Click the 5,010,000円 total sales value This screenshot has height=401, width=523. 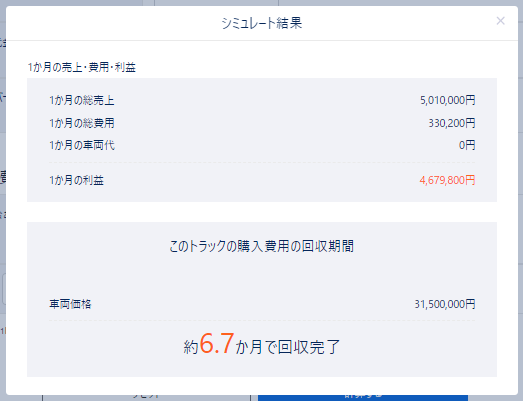click(448, 100)
